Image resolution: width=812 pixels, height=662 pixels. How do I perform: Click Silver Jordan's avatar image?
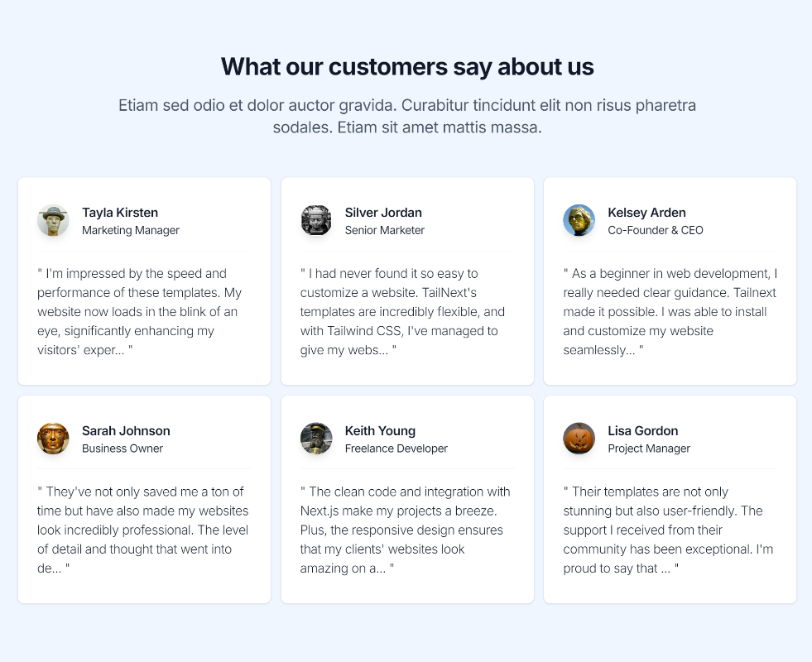[x=316, y=221]
